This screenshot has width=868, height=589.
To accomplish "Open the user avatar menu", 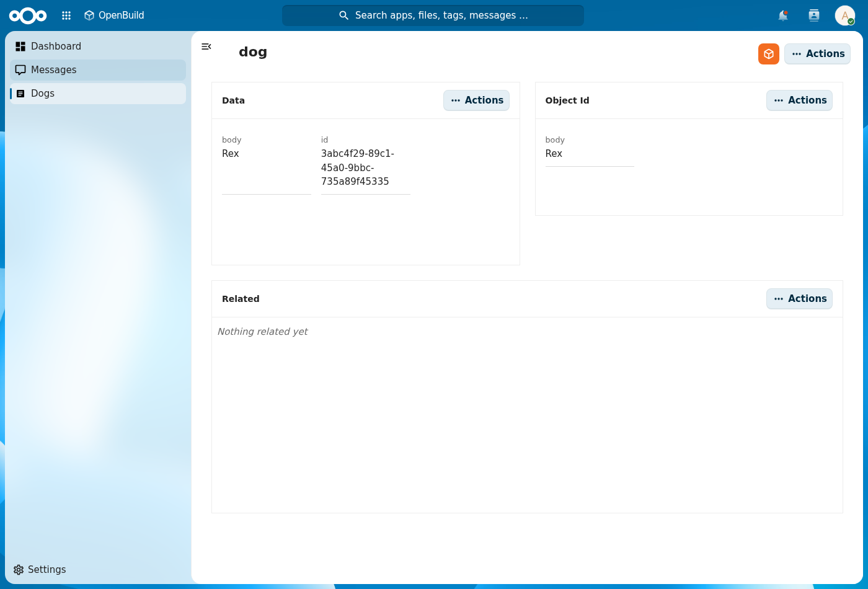I will [845, 15].
